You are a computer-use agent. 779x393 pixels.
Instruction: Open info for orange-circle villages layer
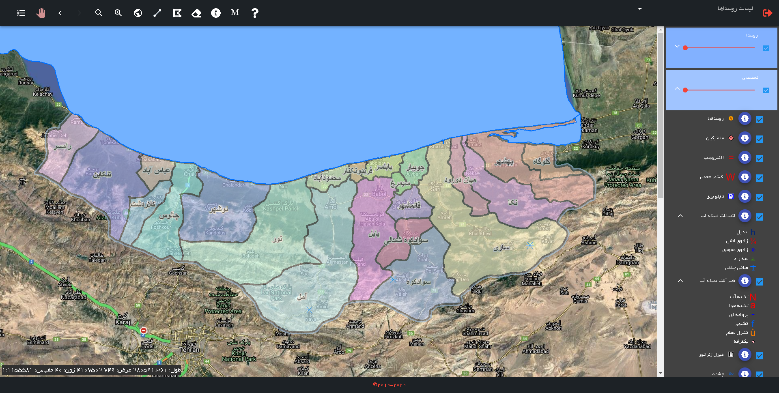click(x=744, y=119)
